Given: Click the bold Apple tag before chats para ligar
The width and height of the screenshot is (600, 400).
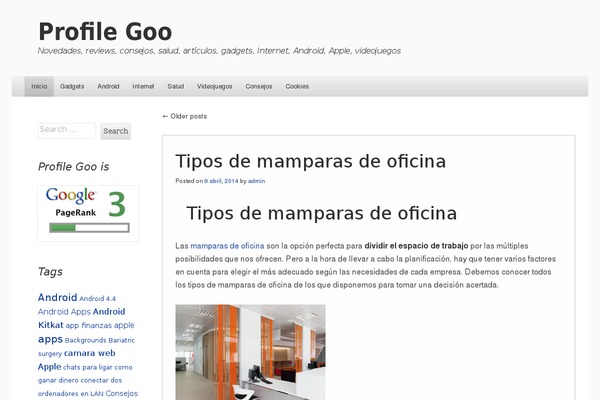Looking at the screenshot, I should coord(49,367).
